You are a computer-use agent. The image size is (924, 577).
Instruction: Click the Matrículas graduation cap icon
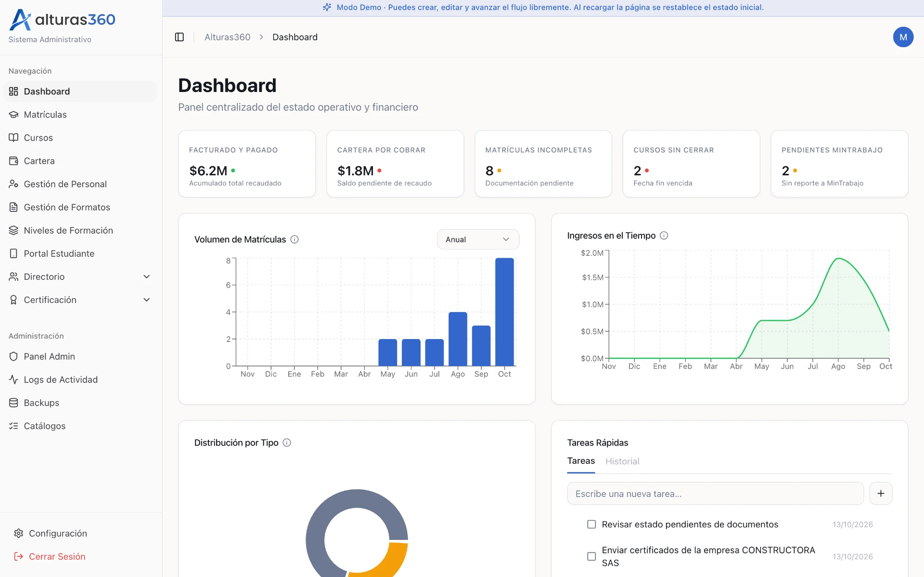tap(13, 115)
